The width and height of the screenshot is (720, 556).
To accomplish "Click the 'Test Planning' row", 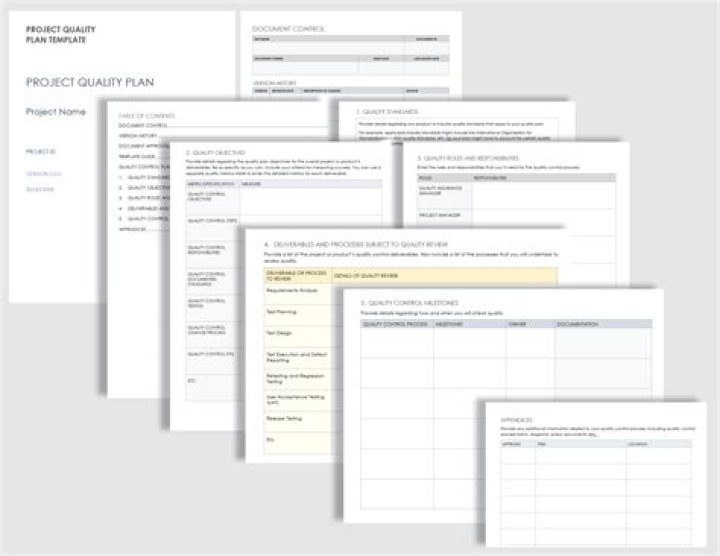I will point(298,315).
